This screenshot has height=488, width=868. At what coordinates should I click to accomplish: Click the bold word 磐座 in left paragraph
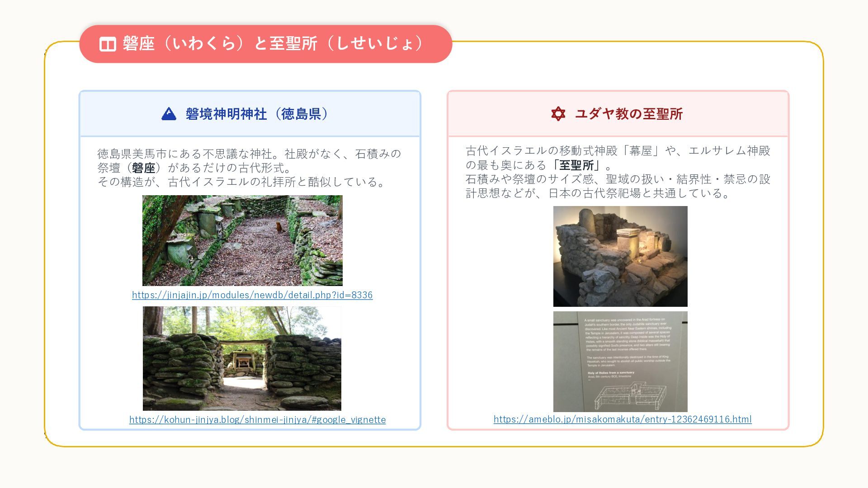pos(143,168)
